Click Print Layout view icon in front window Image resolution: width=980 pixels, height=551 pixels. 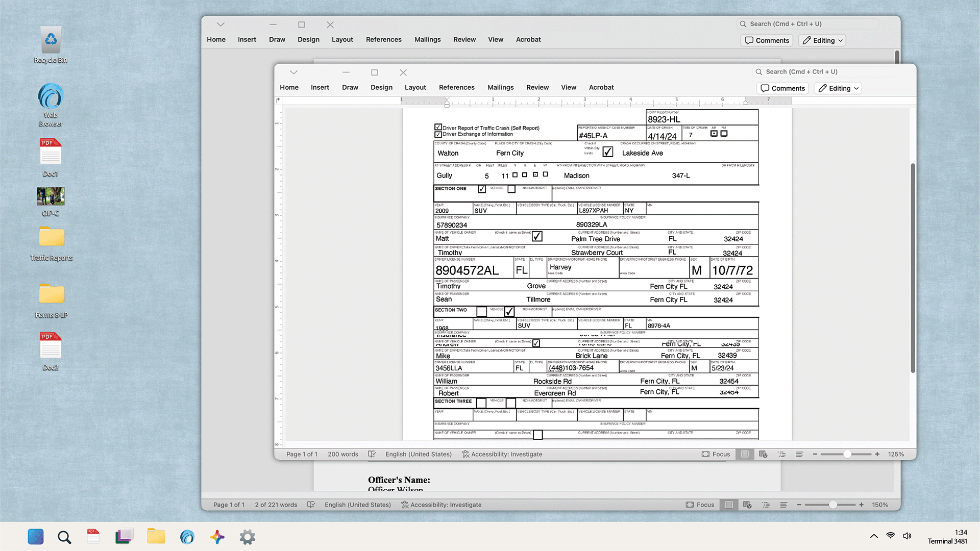coord(745,454)
